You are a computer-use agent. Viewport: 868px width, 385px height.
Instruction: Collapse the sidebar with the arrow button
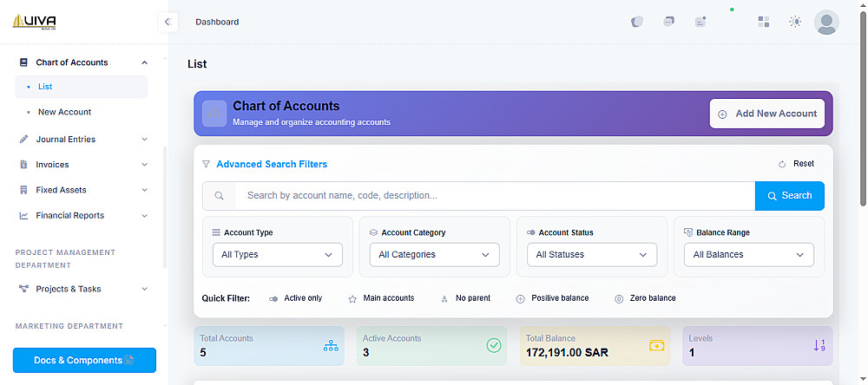pyautogui.click(x=168, y=22)
